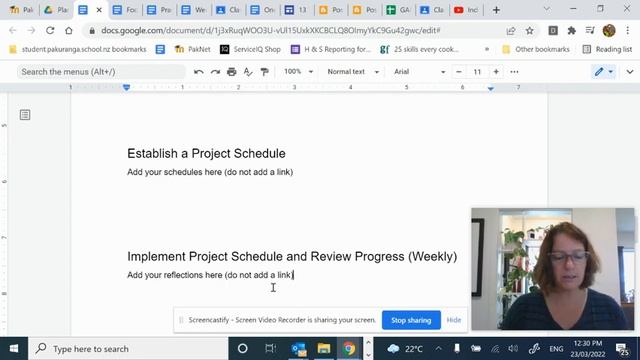Print the document with printer icon
The image size is (640, 360).
pyautogui.click(x=231, y=72)
